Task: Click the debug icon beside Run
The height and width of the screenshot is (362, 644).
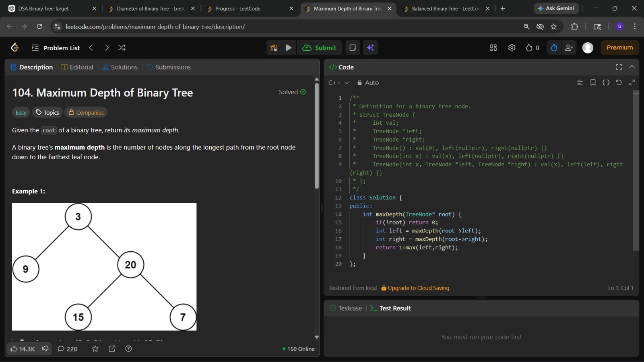Action: pyautogui.click(x=274, y=48)
